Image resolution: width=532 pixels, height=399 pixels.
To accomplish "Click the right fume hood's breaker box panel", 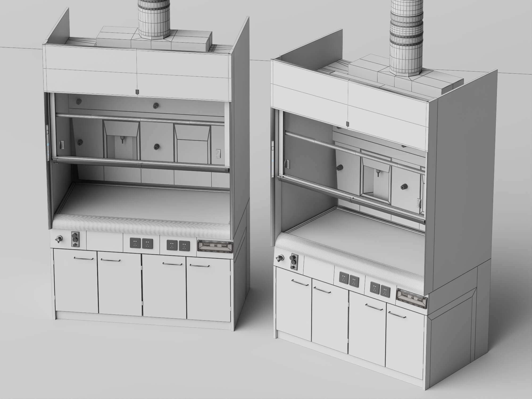I will (x=412, y=298).
